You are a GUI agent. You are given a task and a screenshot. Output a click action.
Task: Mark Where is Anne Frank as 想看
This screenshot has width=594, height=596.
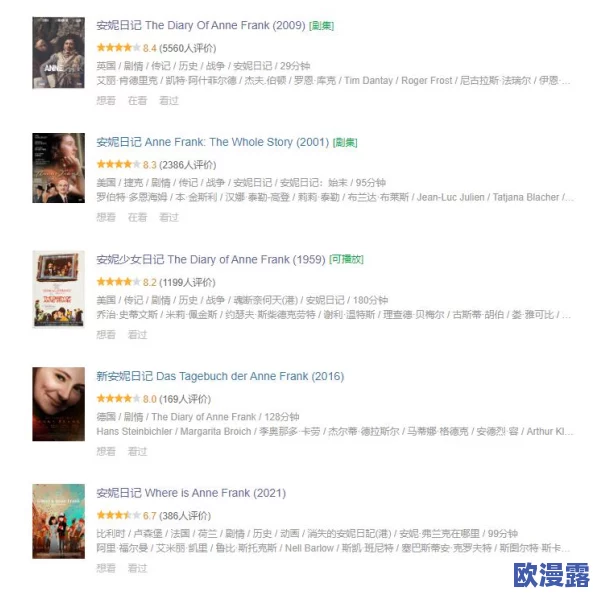pyautogui.click(x=106, y=568)
